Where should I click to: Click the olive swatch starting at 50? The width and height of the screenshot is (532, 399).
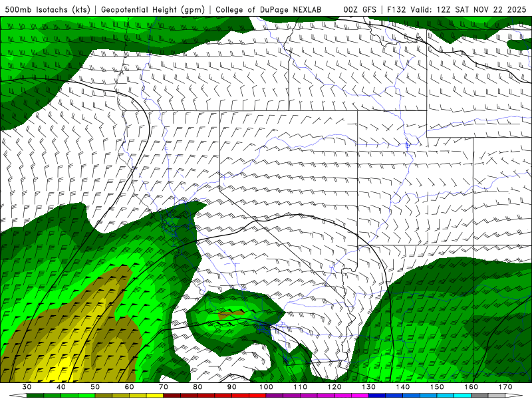pos(104,396)
